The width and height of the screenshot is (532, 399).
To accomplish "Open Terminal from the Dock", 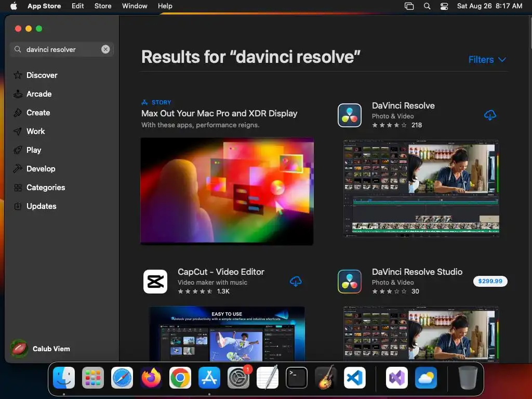I will pyautogui.click(x=297, y=378).
